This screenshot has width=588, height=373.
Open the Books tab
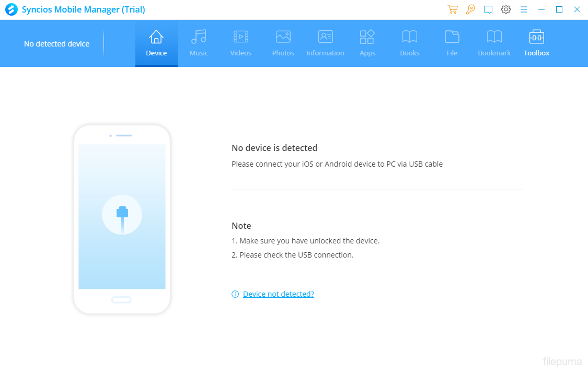(410, 43)
